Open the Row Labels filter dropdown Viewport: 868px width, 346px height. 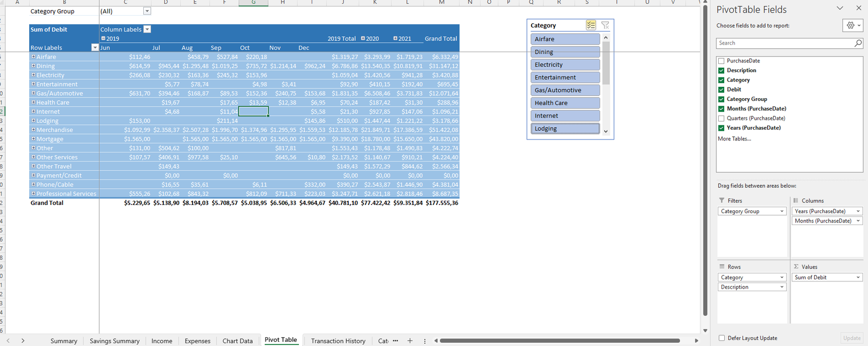point(95,48)
